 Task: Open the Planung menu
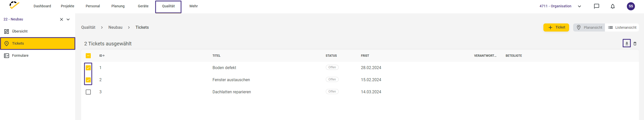coord(118,6)
